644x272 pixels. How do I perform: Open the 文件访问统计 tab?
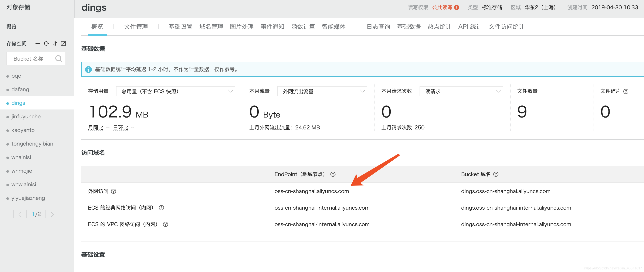pos(506,27)
